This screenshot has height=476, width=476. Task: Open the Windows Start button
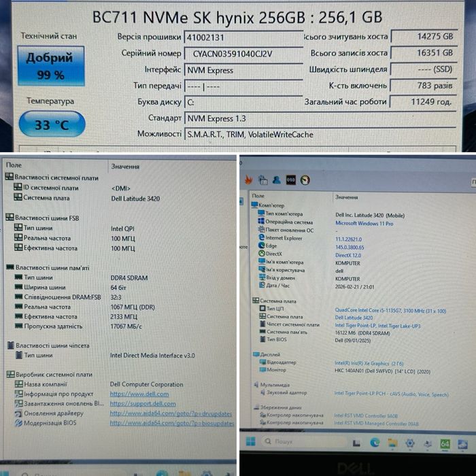[251, 441]
